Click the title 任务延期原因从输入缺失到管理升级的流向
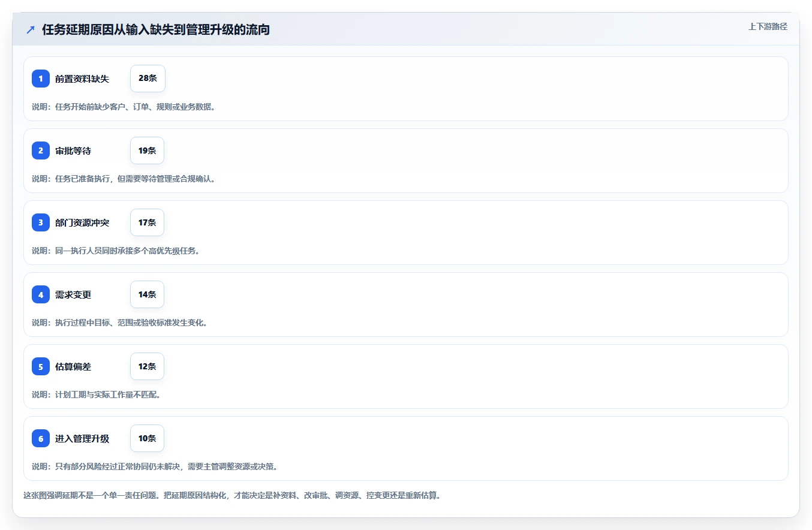This screenshot has width=812, height=530. (156, 29)
